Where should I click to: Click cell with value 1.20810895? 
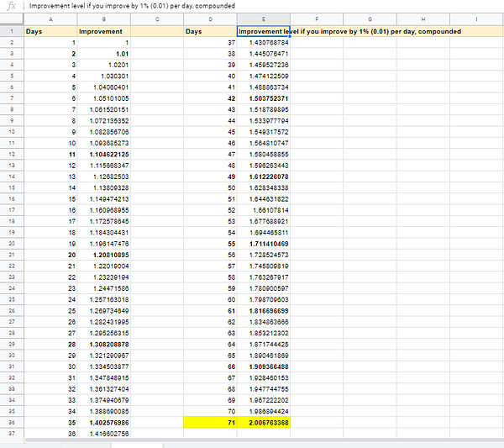coord(104,255)
